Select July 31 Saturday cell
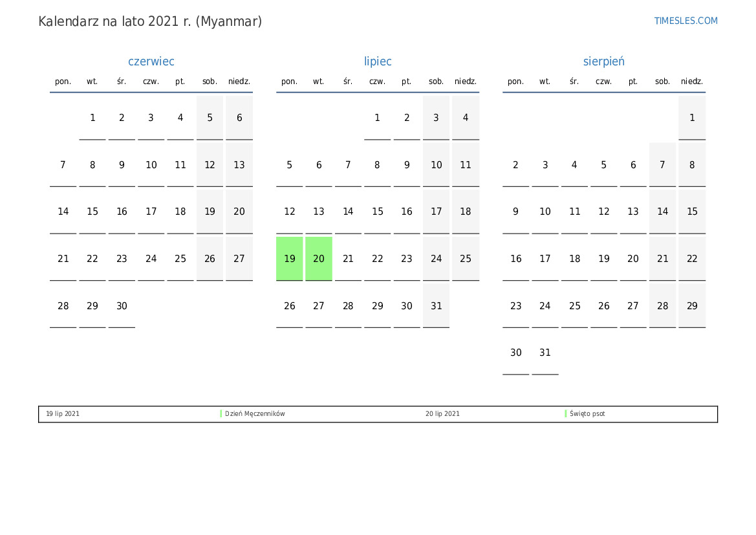 (x=437, y=306)
